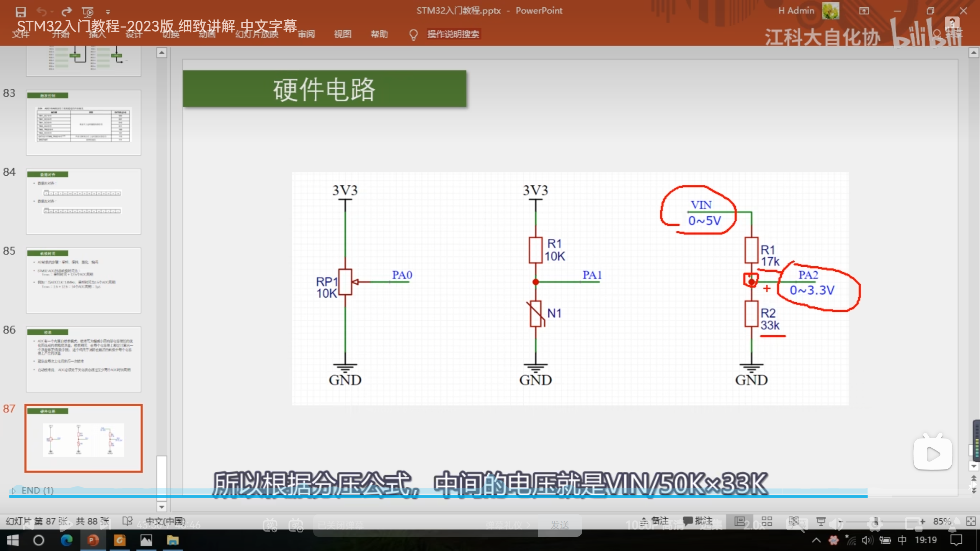Open Customize Quick Access Toolbar dropdown
Screen dimensions: 980x551
[108, 12]
